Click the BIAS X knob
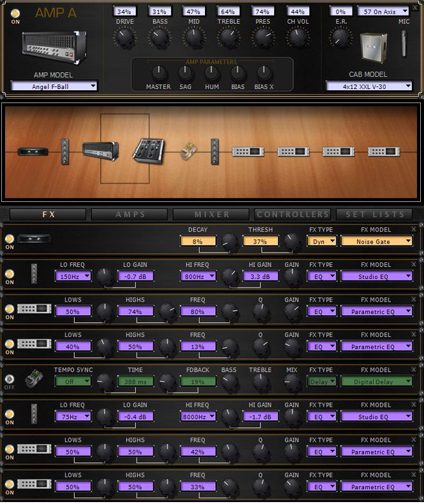 (x=264, y=73)
